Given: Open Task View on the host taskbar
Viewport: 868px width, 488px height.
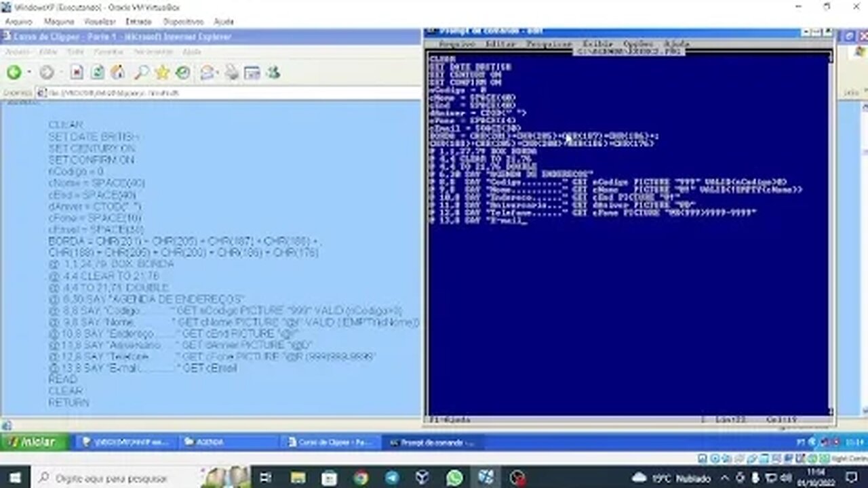Looking at the screenshot, I should click(x=265, y=478).
